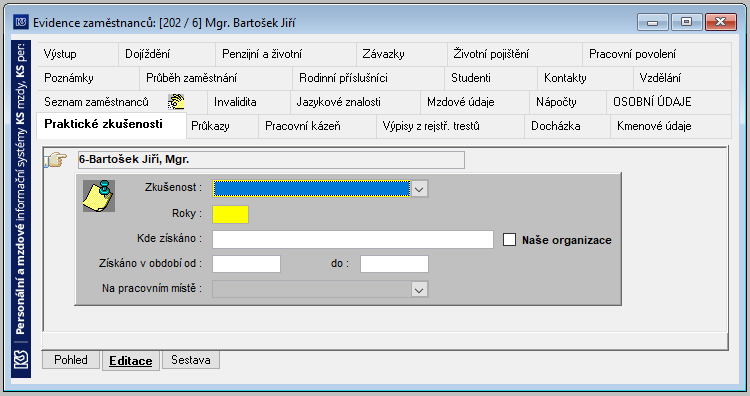
Task: Click the KS logo at sidebar bottom
Action: (21, 360)
